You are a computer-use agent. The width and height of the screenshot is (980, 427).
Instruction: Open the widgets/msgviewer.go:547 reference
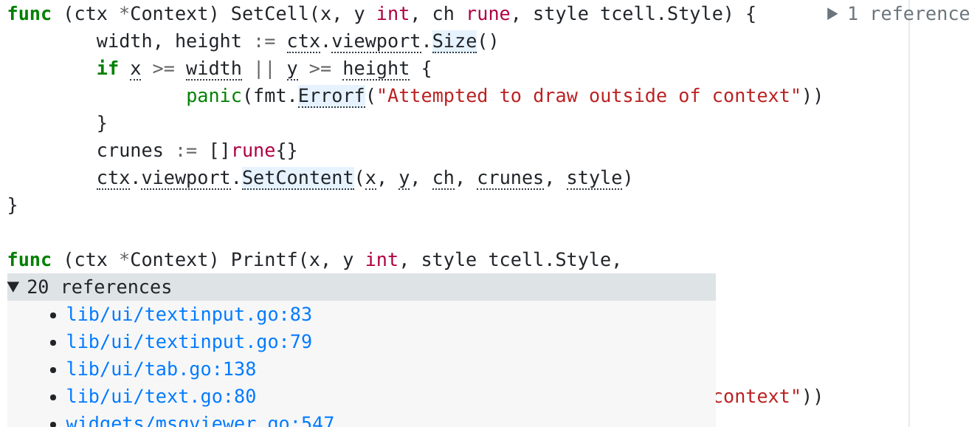tap(199, 421)
